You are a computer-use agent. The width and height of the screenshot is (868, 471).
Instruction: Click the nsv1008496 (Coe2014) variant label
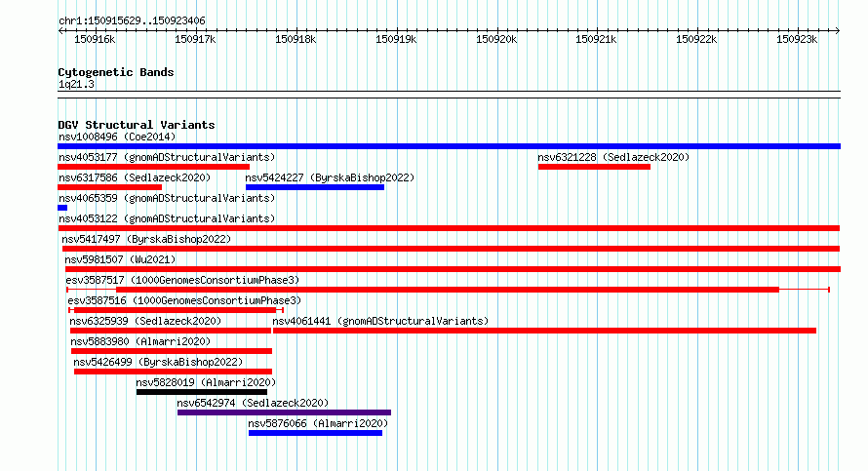coord(117,137)
